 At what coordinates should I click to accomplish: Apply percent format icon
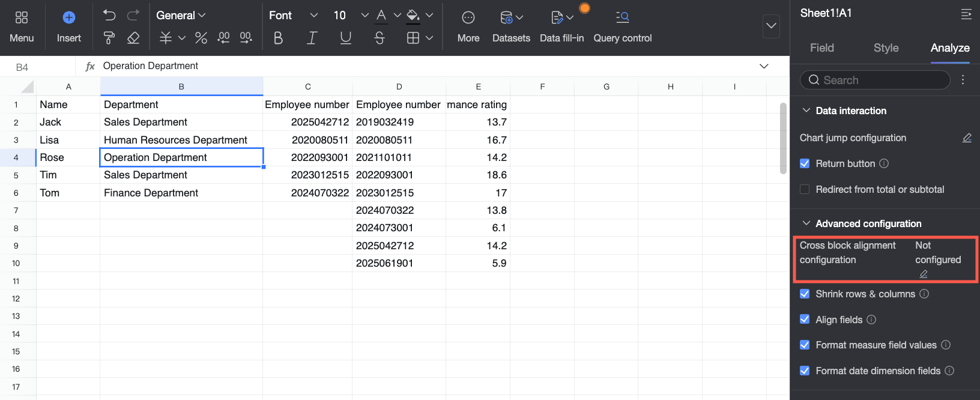click(201, 38)
